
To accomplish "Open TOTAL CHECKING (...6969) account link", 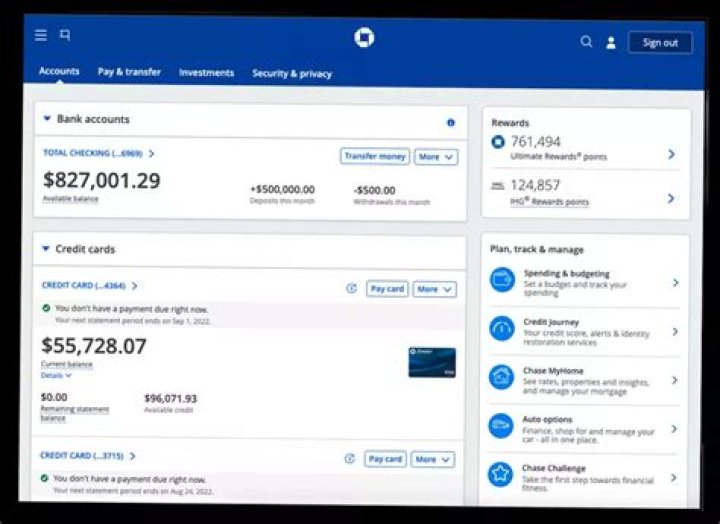I will click(99, 153).
